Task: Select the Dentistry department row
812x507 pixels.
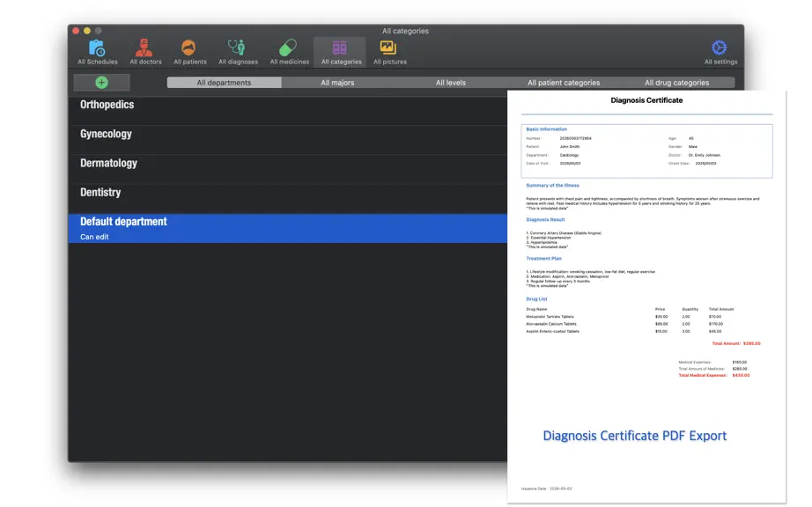Action: click(288, 199)
